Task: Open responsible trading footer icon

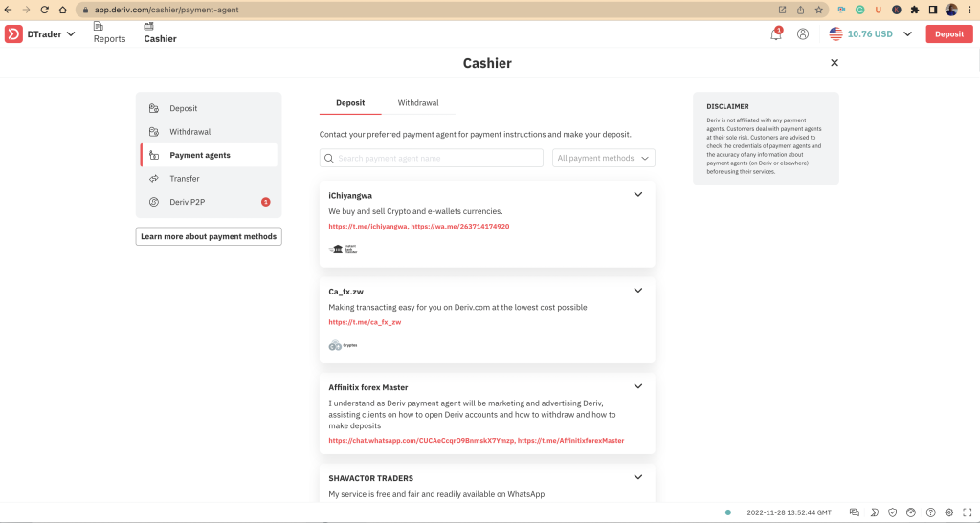Action: coord(911,512)
